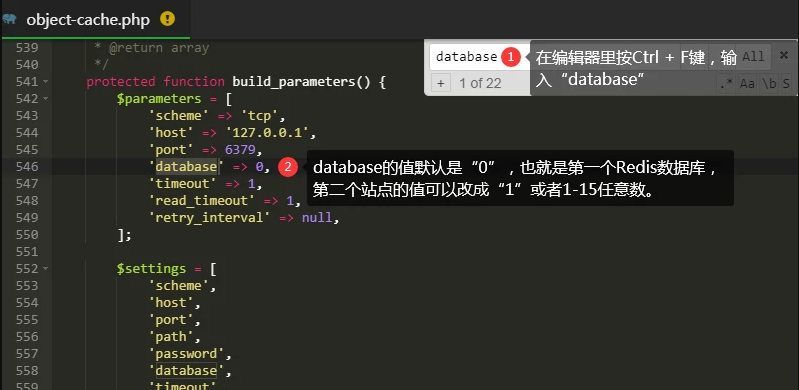Toggle the \b whole word search option
Screen dimensions: 799x390
pyautogui.click(x=768, y=84)
